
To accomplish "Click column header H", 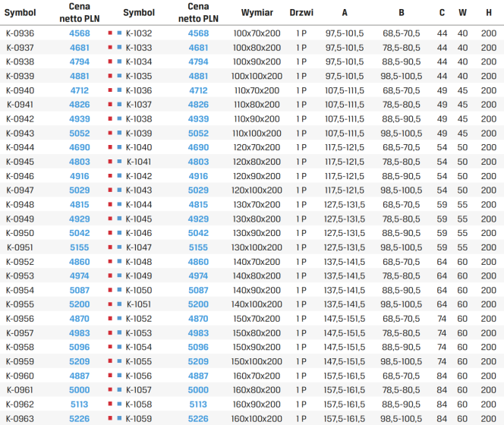I will point(489,13).
